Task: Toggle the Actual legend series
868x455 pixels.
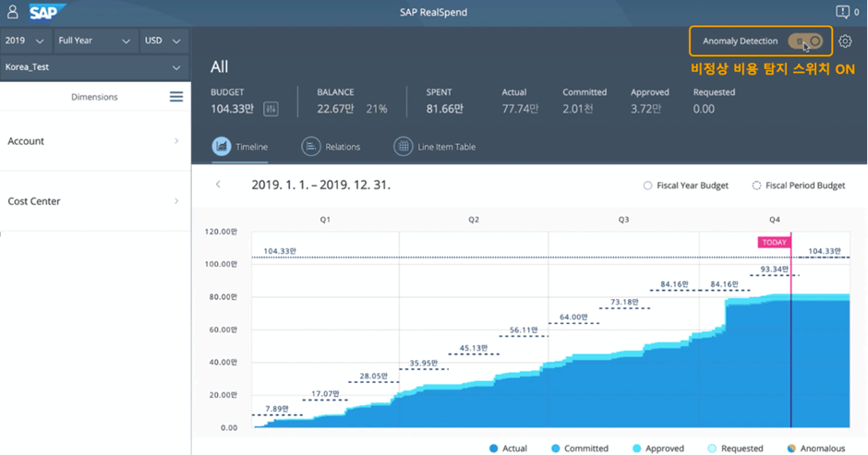Action: click(x=508, y=449)
